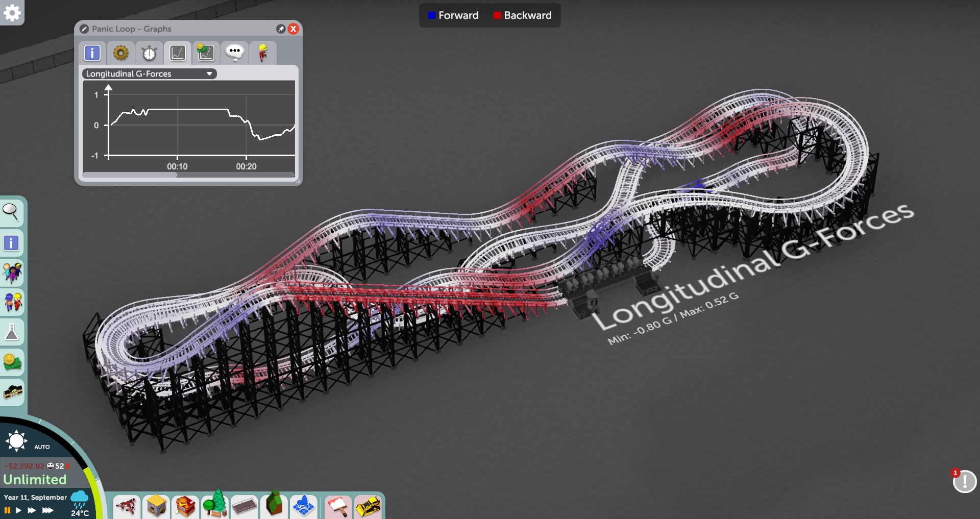Click the G-Forces graph plot area
980x519 pixels.
189,126
